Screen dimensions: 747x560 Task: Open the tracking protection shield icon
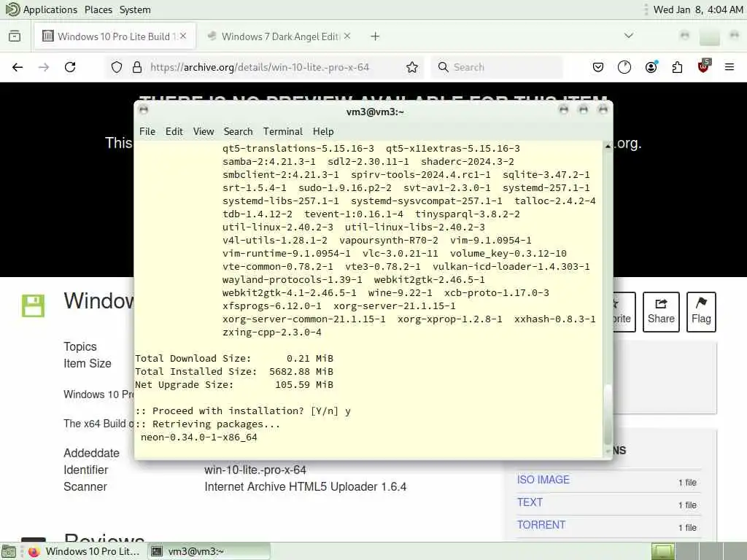pyautogui.click(x=117, y=67)
